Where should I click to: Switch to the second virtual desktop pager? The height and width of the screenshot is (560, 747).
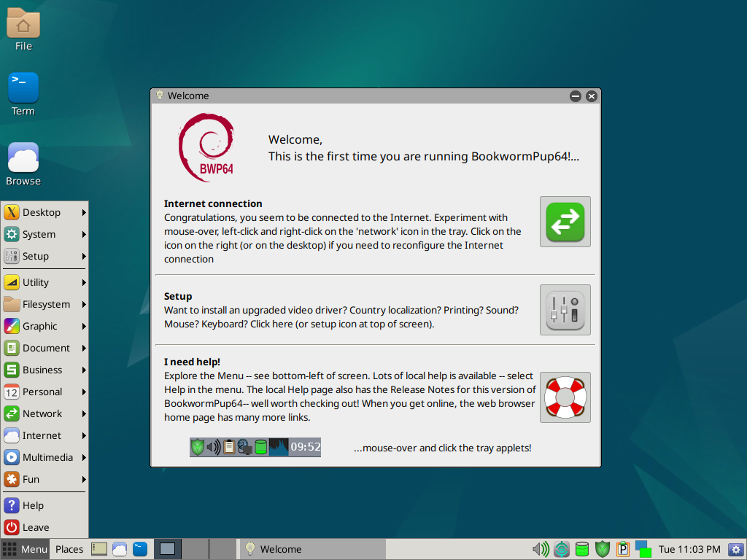coord(196,549)
